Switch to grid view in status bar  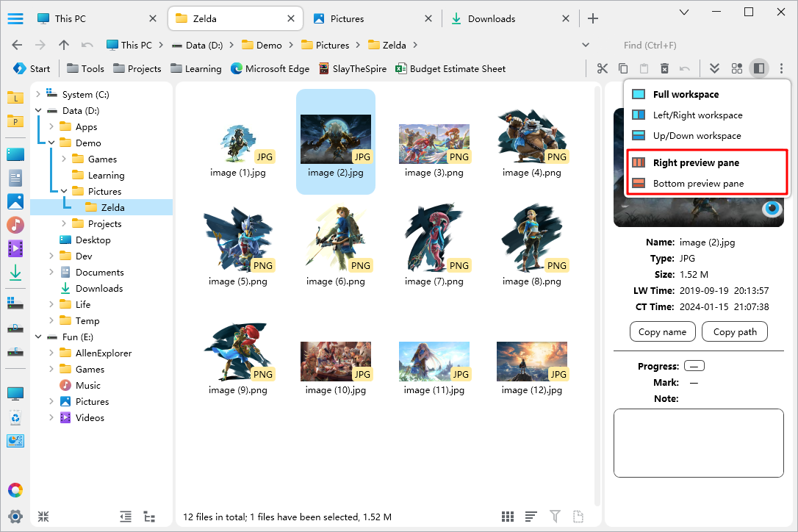point(508,517)
